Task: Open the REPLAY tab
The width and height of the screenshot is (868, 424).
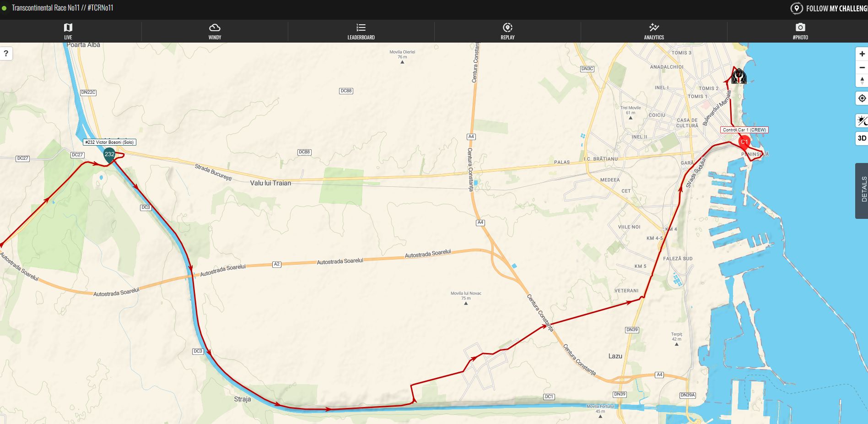Action: point(507,31)
